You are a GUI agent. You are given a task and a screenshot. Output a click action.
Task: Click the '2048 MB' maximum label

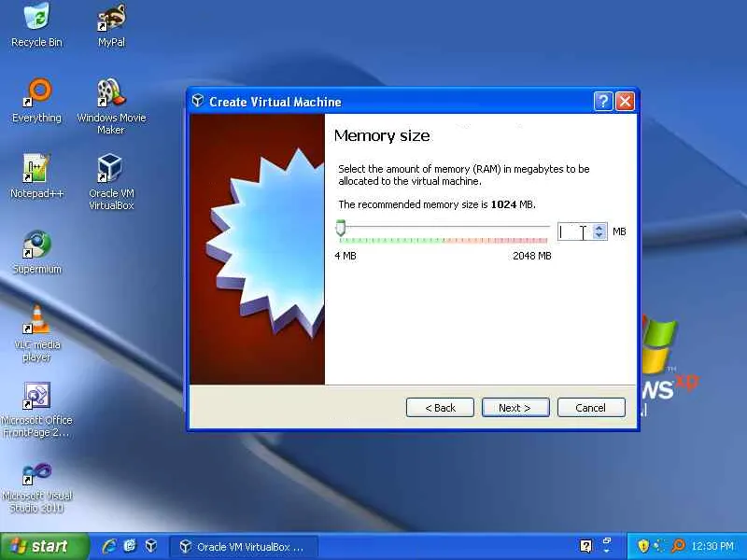[x=532, y=256]
